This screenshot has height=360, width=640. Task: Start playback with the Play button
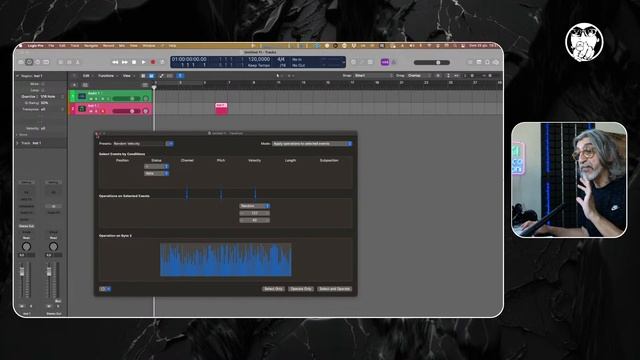(143, 62)
